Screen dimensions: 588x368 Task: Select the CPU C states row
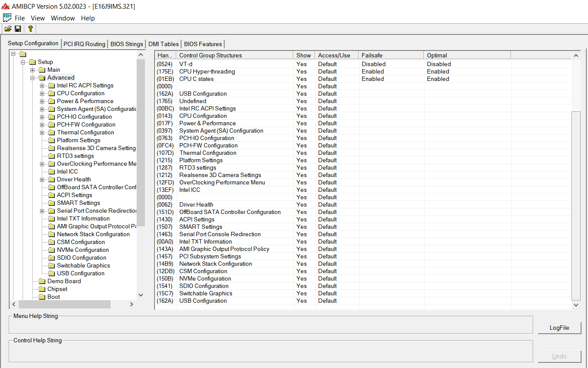(363, 79)
